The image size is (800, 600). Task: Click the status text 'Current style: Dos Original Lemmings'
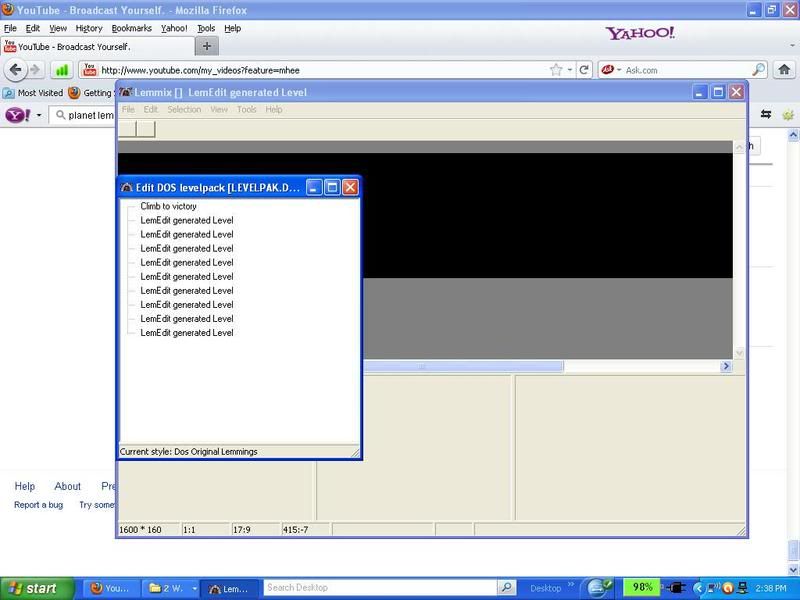point(188,452)
